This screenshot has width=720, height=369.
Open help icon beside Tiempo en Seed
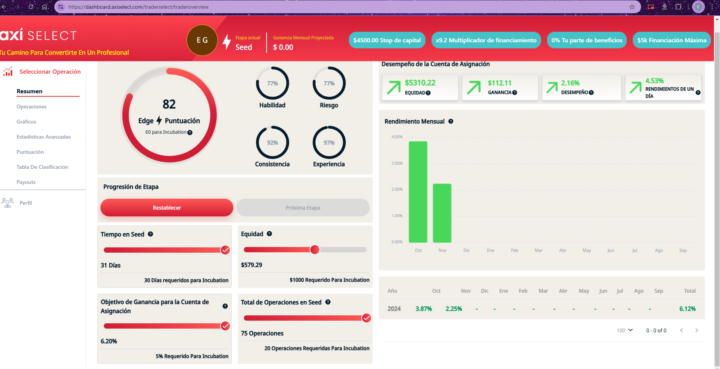click(x=150, y=234)
